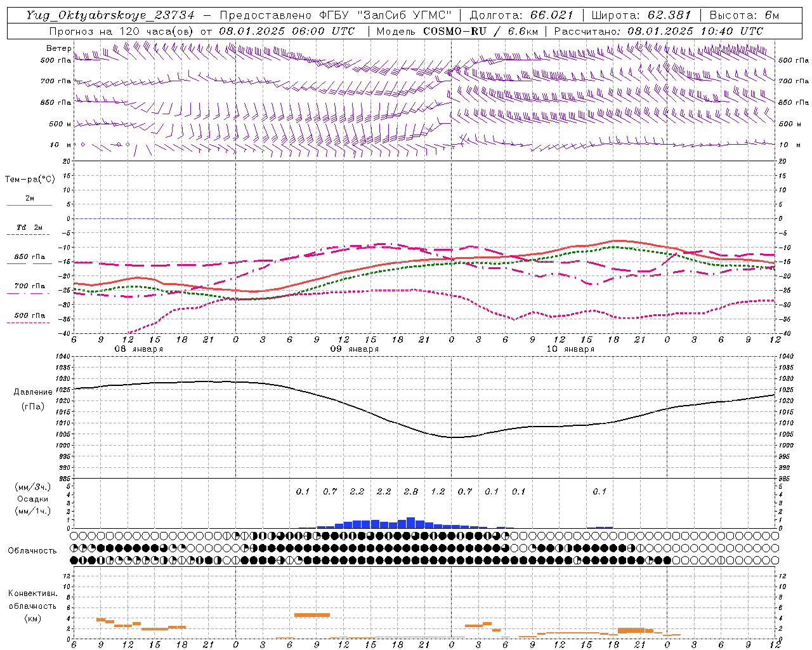This screenshot has height=650, width=812.
Task: Click the Широта: 62.381 header value
Action: point(641,15)
